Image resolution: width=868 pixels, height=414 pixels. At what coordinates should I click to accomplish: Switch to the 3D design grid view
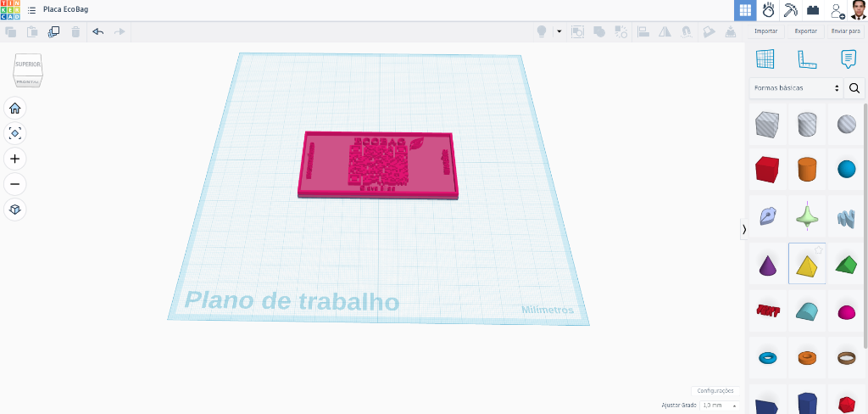click(x=746, y=10)
